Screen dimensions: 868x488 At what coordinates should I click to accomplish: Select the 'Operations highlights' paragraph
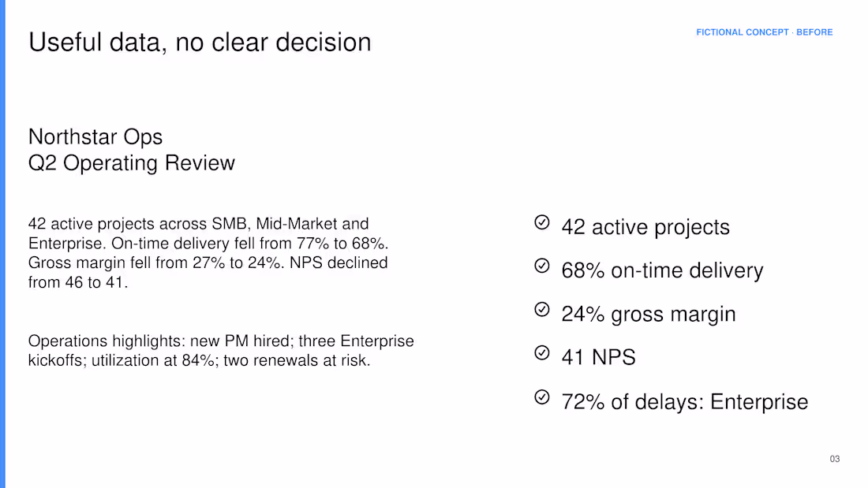click(x=221, y=350)
